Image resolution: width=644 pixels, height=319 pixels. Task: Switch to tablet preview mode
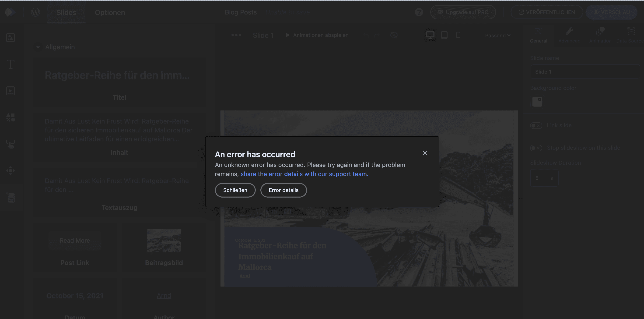click(x=444, y=35)
